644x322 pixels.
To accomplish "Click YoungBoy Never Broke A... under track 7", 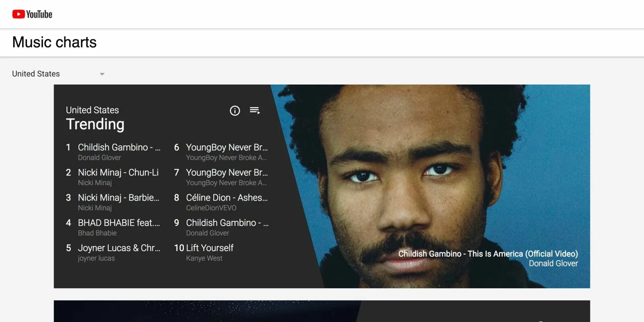I will [x=226, y=183].
